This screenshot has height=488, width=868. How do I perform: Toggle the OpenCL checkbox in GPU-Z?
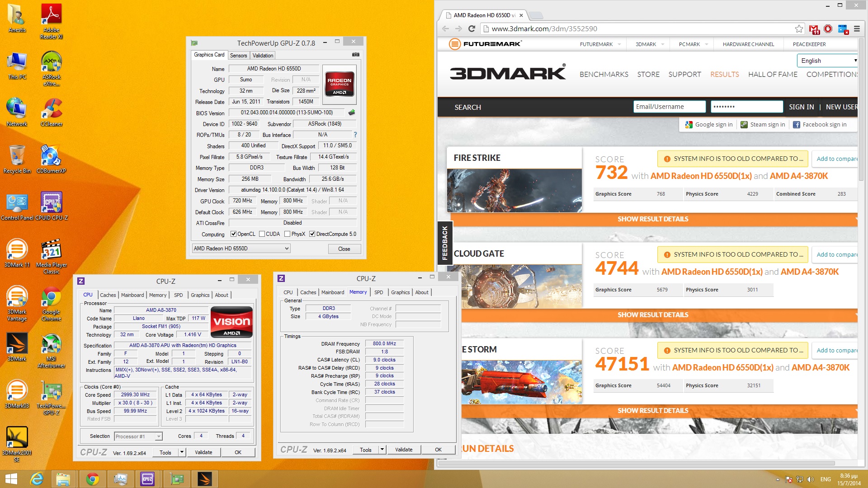(x=233, y=234)
